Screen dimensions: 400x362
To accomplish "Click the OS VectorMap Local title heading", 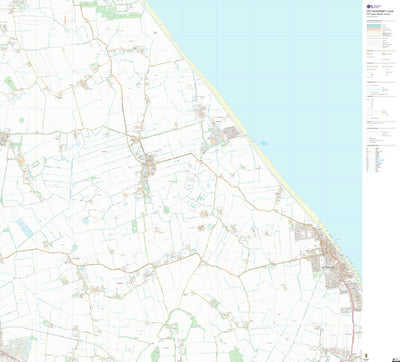I will 380,11.
